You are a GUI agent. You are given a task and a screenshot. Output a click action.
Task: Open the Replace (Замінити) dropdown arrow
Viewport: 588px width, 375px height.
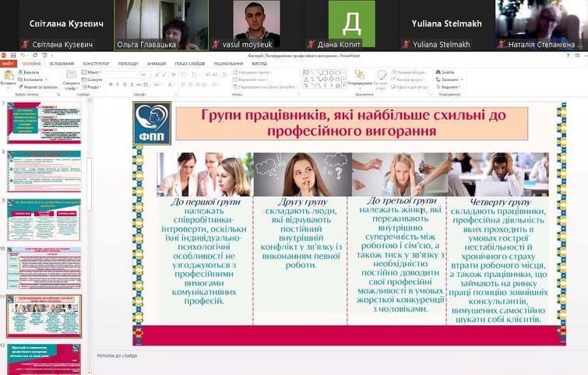pyautogui.click(x=462, y=79)
